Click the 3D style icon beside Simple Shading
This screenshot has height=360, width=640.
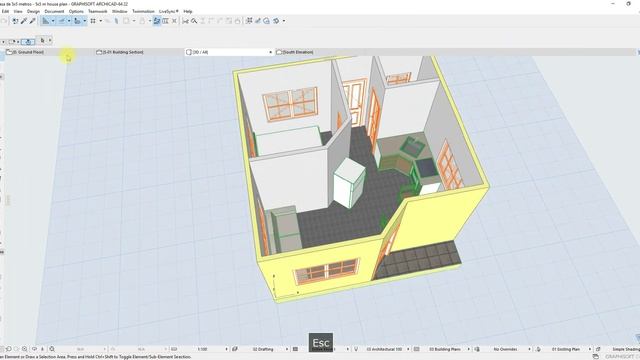coord(598,349)
